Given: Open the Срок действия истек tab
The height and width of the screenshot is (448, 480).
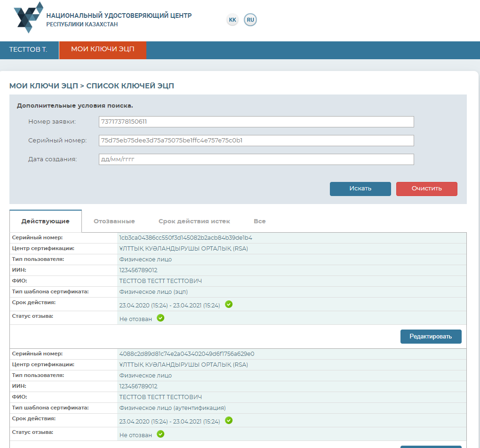Looking at the screenshot, I should click(x=194, y=221).
